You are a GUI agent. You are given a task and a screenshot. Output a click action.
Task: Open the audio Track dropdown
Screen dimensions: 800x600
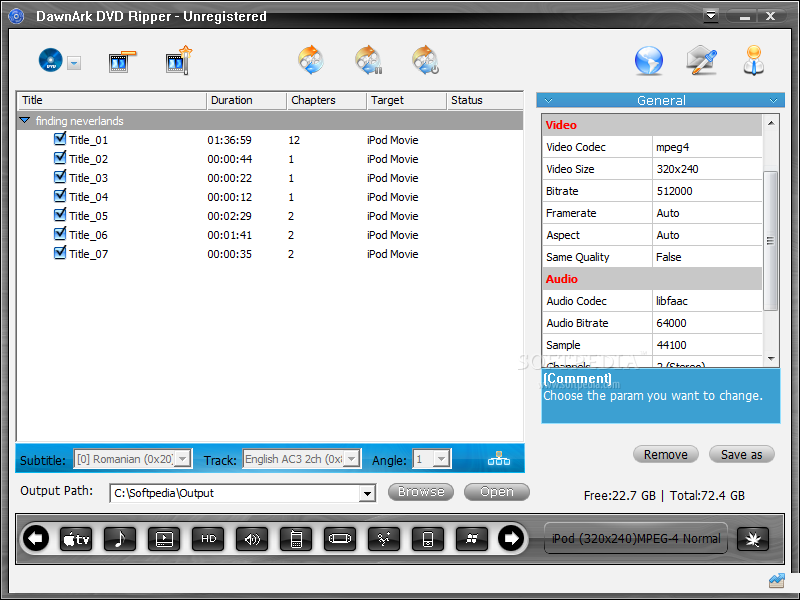pos(352,459)
